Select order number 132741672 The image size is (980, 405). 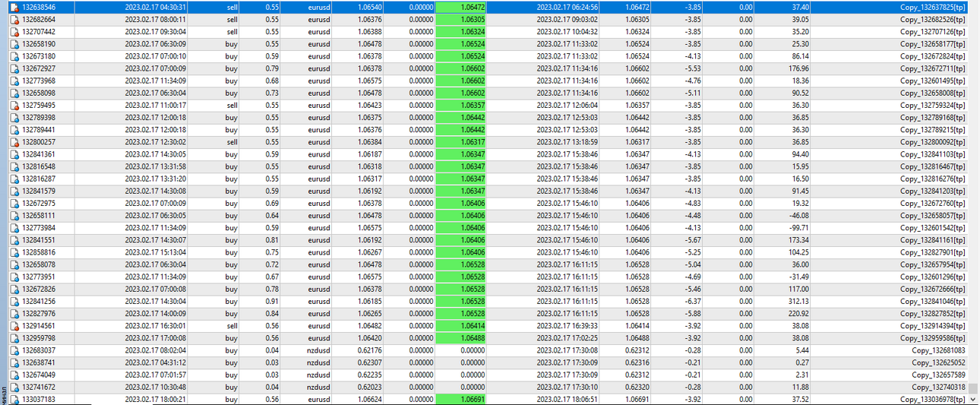click(x=39, y=387)
